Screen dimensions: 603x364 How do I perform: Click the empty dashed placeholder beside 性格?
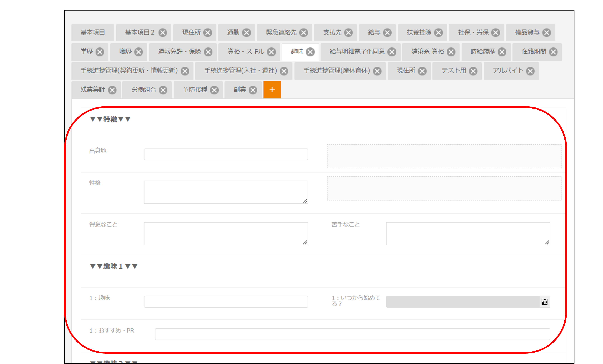pos(444,189)
